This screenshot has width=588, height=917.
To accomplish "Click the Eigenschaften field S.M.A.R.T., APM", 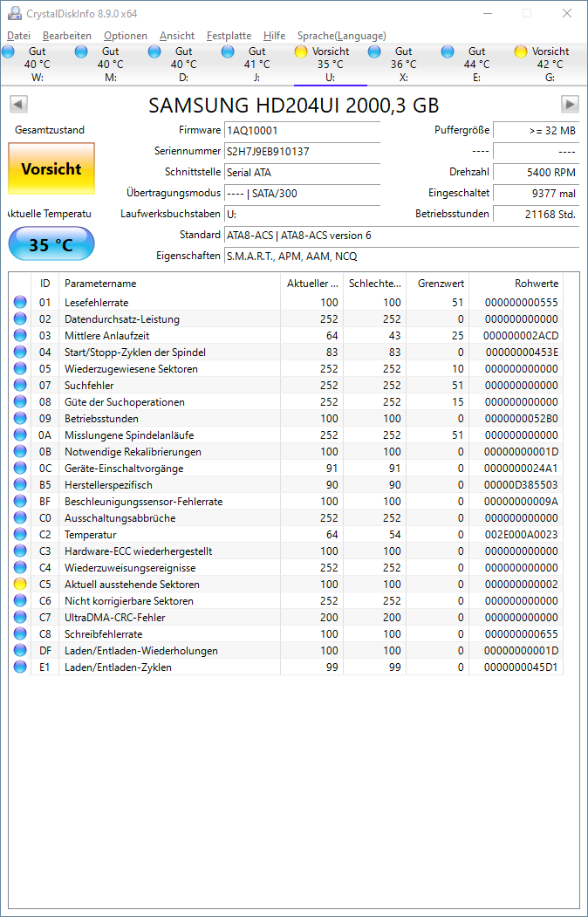I will click(x=401, y=257).
